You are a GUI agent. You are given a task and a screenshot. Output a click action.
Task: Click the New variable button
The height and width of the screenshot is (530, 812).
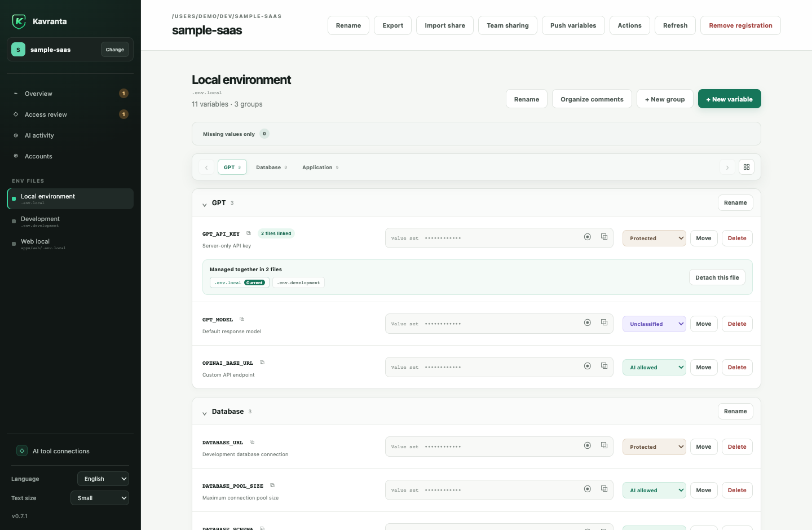coord(730,99)
